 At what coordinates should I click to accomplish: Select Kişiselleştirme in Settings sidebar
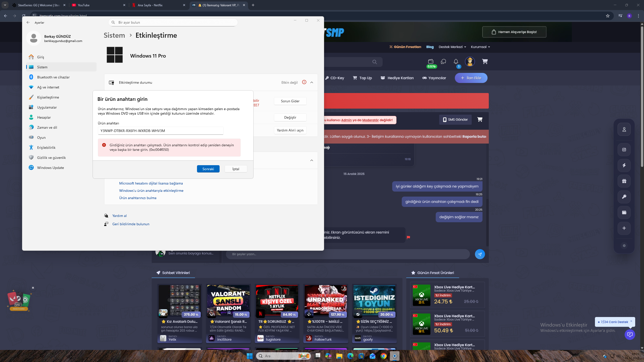point(61,97)
